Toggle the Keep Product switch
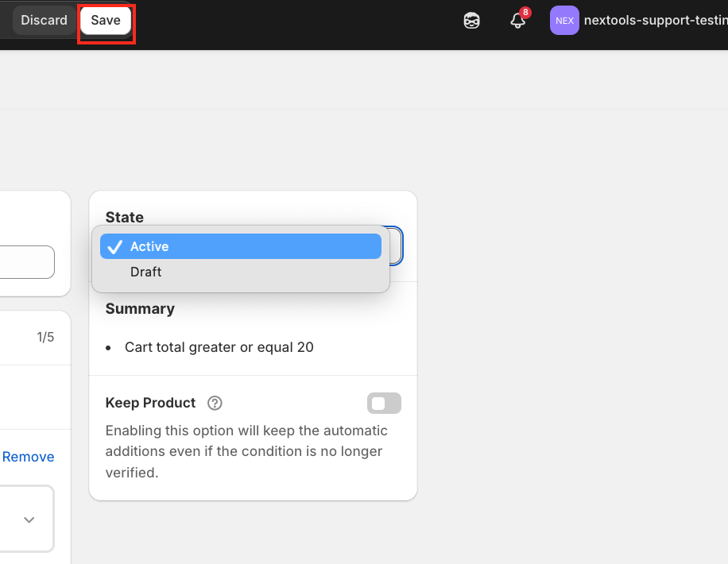 coord(384,403)
